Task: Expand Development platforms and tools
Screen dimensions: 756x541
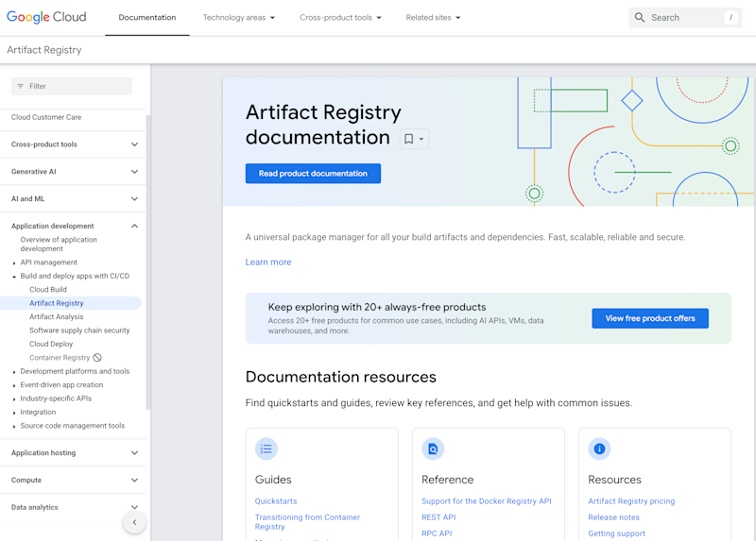Action: click(14, 372)
